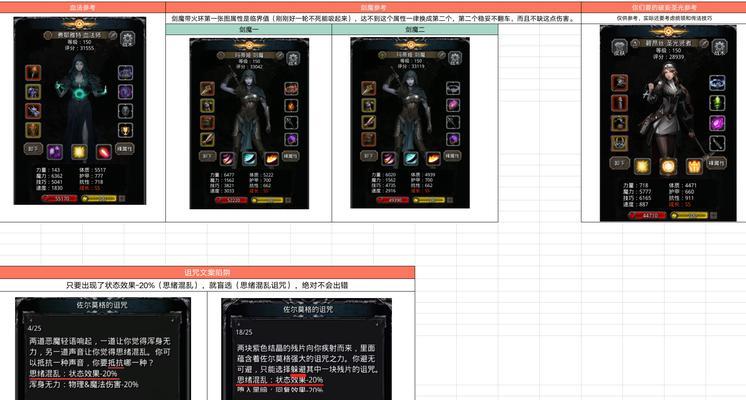
Task: Select the blue ring slot on 圣光贤者 panel
Action: click(717, 83)
